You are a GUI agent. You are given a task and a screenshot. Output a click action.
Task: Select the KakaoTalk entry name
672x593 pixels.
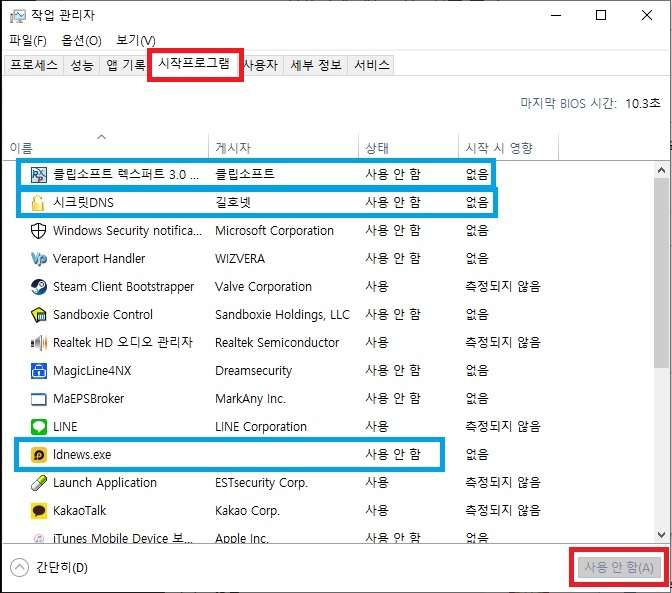(80, 511)
